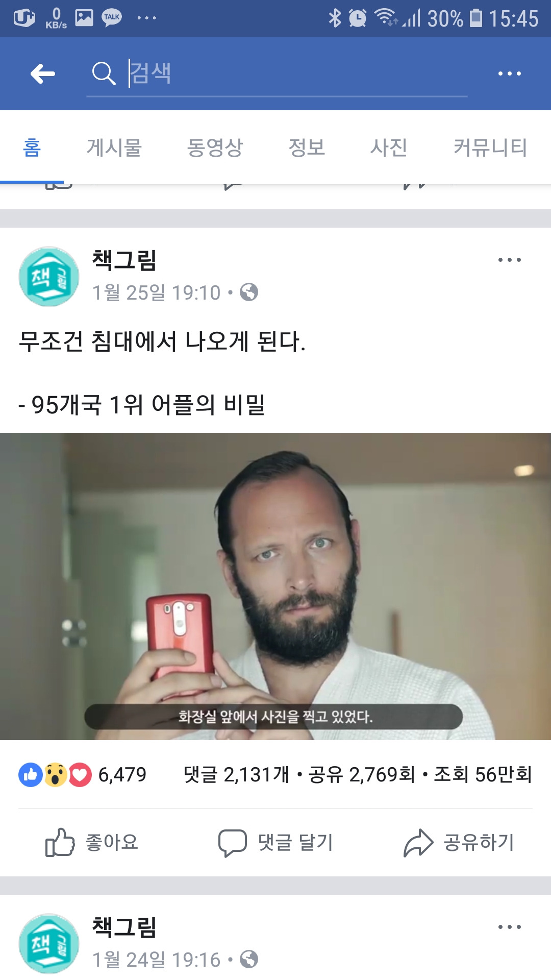Tap the 댓글 달기 comment bubble
The width and height of the screenshot is (551, 980).
[275, 842]
